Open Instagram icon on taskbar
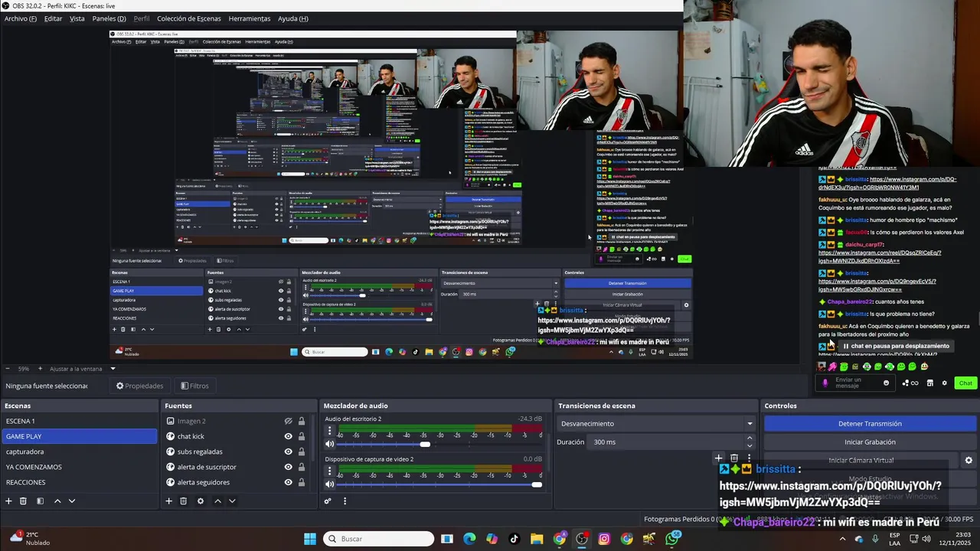The height and width of the screenshot is (551, 980). 604,539
